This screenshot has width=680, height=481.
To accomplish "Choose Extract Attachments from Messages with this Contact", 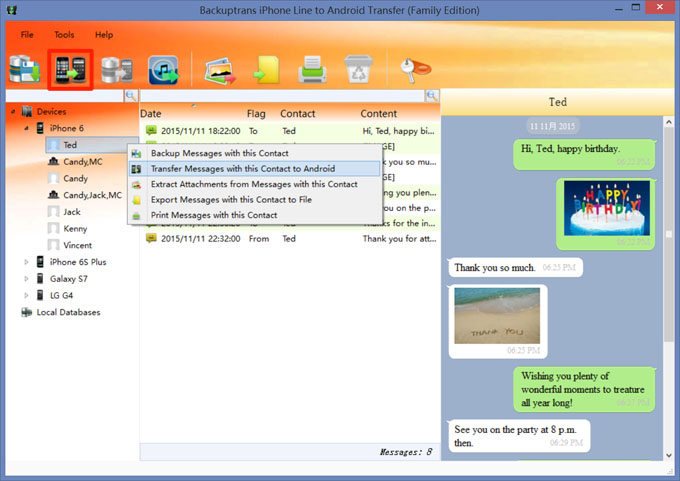I will coord(255,184).
